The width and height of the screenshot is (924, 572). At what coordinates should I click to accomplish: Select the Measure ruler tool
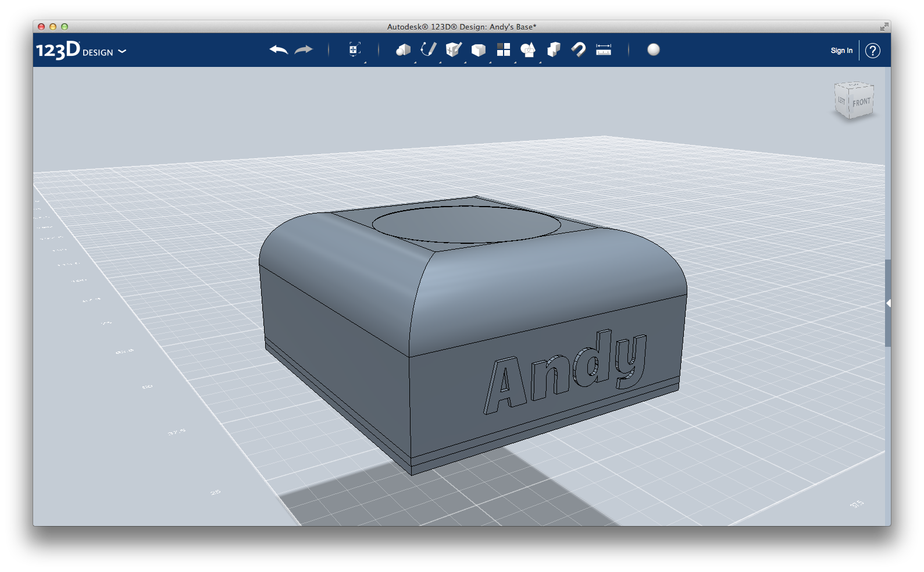tap(604, 49)
